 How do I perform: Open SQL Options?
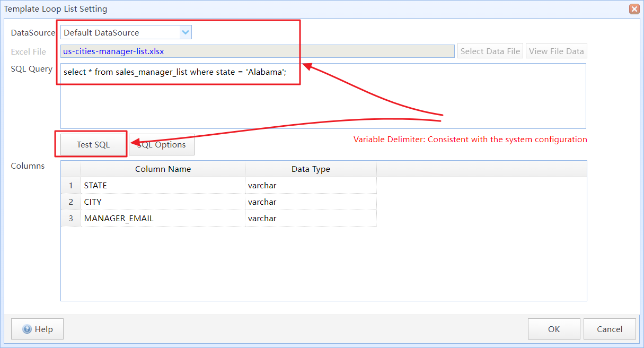coord(162,144)
